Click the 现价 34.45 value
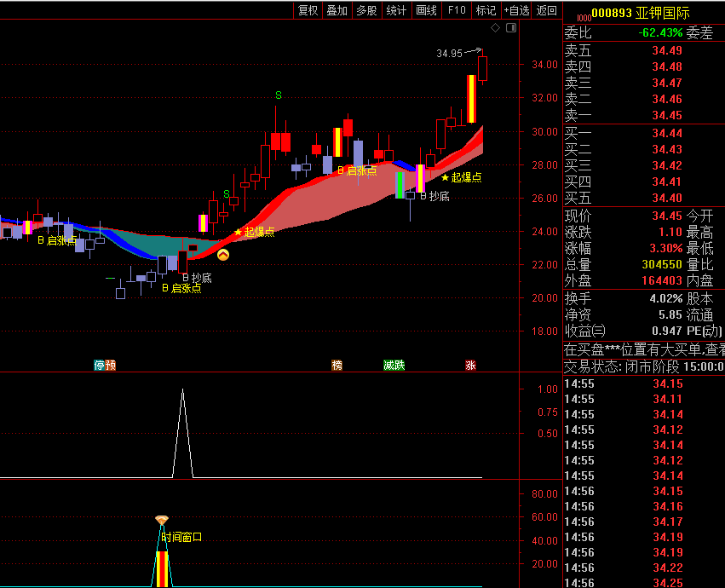 coord(667,216)
